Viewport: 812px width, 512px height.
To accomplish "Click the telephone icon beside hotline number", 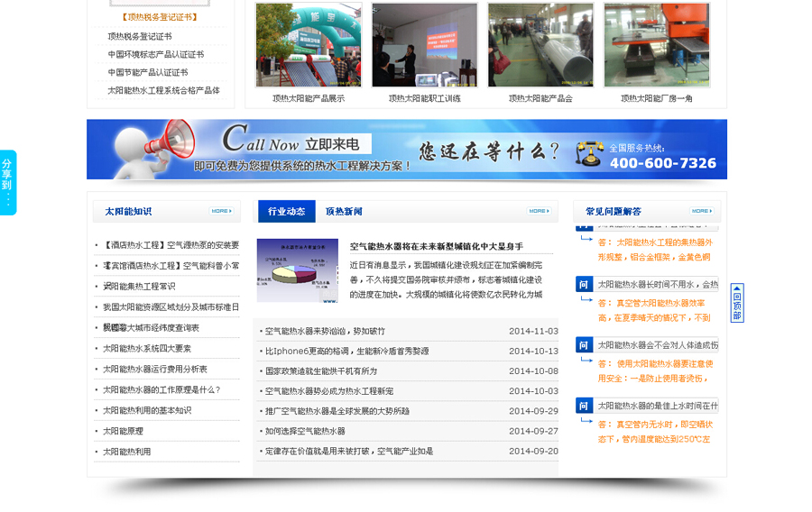I will pos(589,153).
